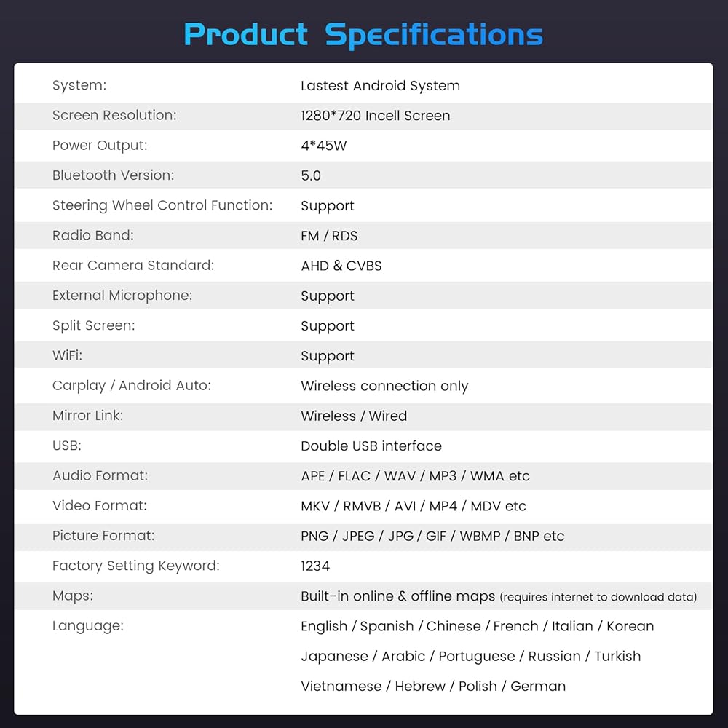Select the FM / RDS radio band value
The image size is (728, 728).
[329, 236]
